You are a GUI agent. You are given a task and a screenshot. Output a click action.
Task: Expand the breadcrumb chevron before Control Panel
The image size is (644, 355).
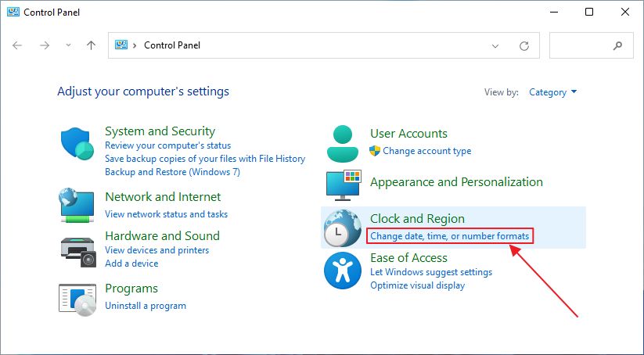(135, 45)
